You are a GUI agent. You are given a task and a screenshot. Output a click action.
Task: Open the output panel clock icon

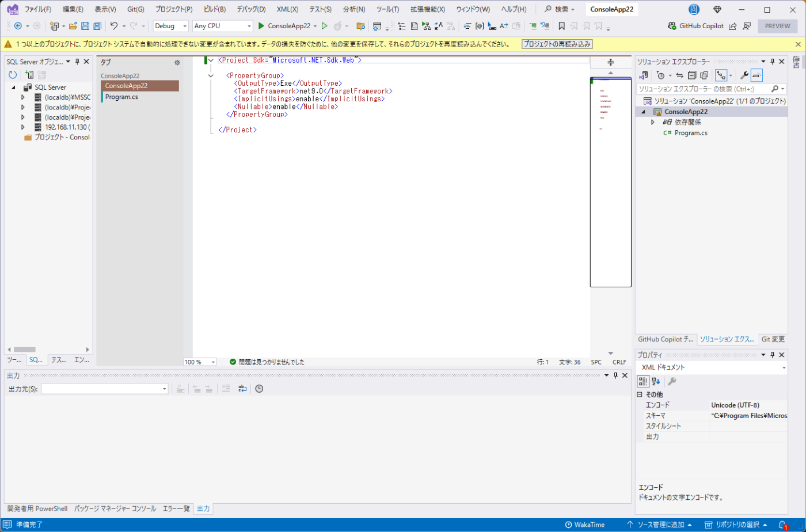(x=259, y=389)
